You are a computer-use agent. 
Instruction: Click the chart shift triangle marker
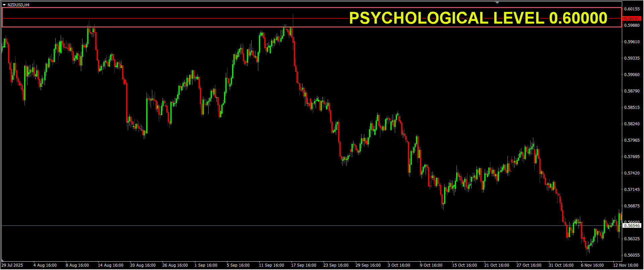point(497,3)
